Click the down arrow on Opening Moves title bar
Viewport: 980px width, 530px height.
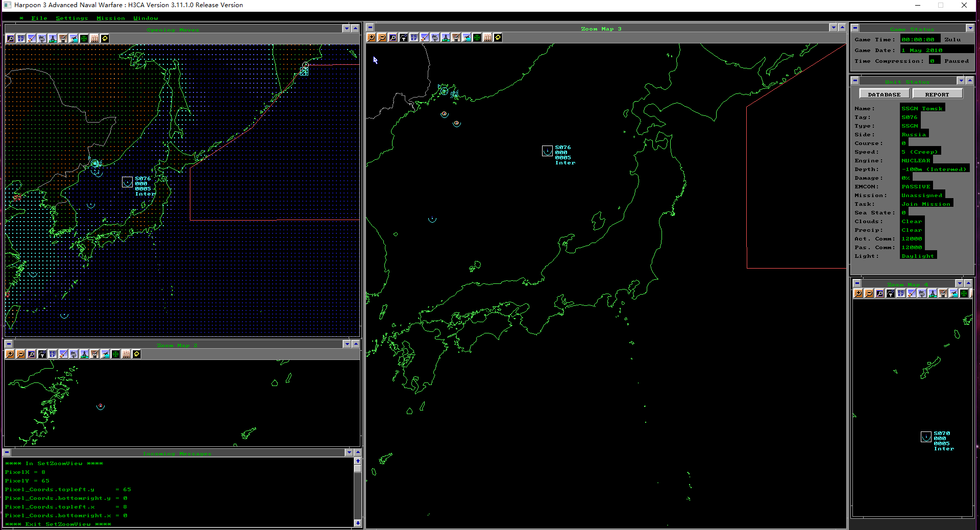pyautogui.click(x=347, y=29)
